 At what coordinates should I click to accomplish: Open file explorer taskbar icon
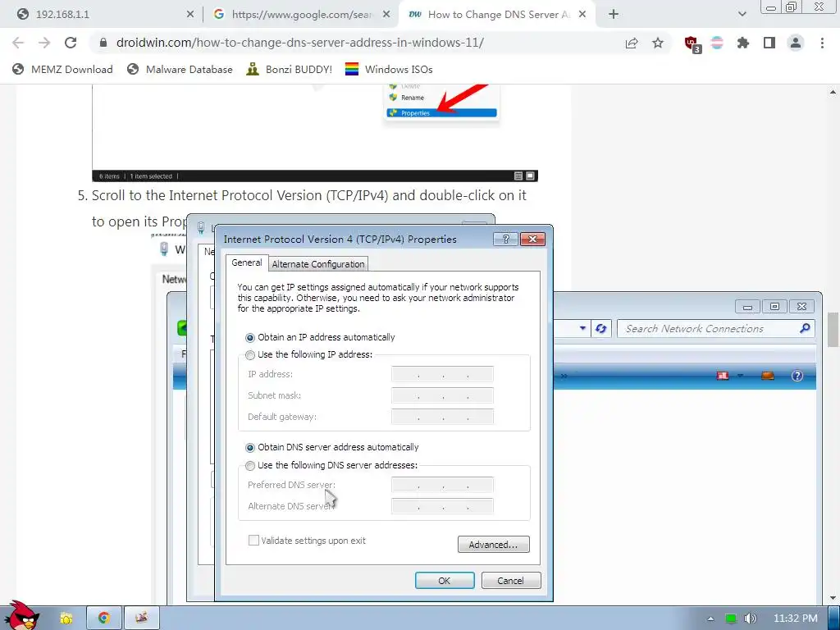(x=66, y=619)
